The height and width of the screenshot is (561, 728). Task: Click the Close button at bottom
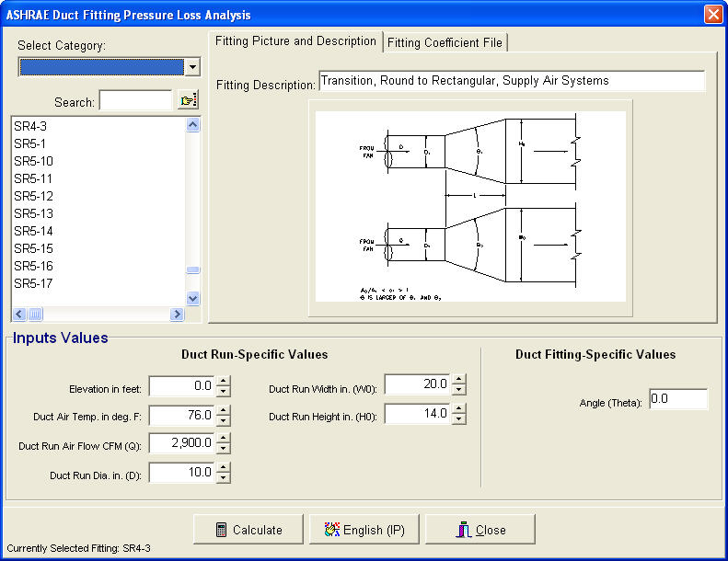pos(480,530)
